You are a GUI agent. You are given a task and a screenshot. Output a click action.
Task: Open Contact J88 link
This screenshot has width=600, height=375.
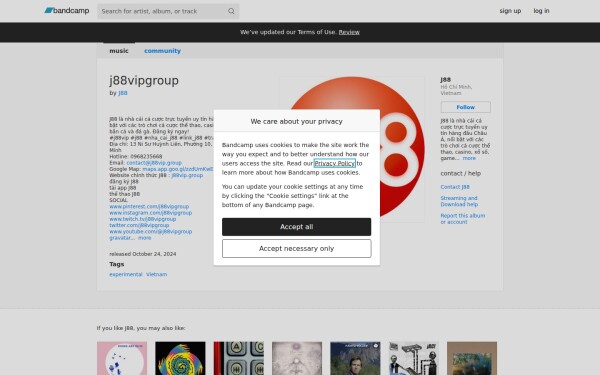click(x=455, y=187)
